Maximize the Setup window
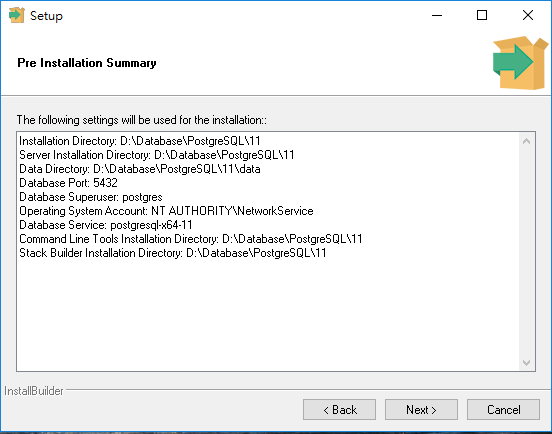This screenshot has width=552, height=434. [482, 15]
